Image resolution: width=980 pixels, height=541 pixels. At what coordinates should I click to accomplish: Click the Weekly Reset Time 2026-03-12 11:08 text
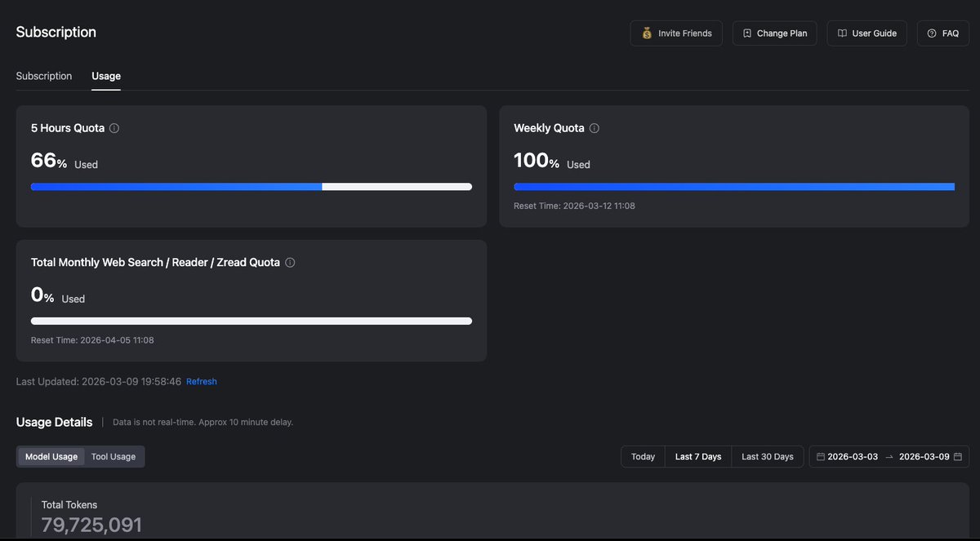pos(574,206)
